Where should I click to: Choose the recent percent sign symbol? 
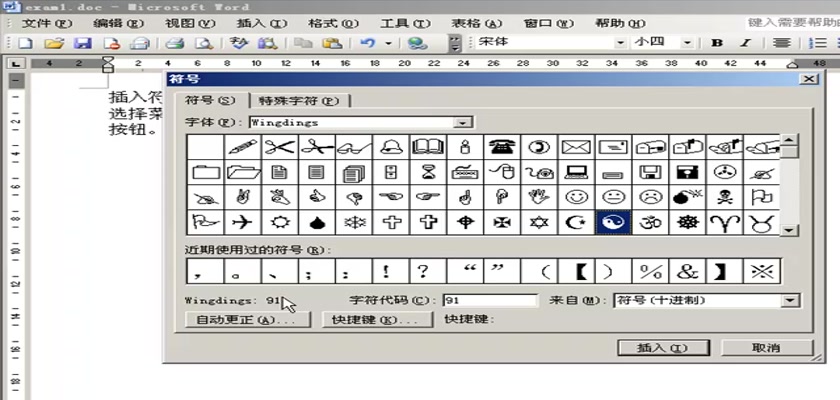[x=650, y=271]
